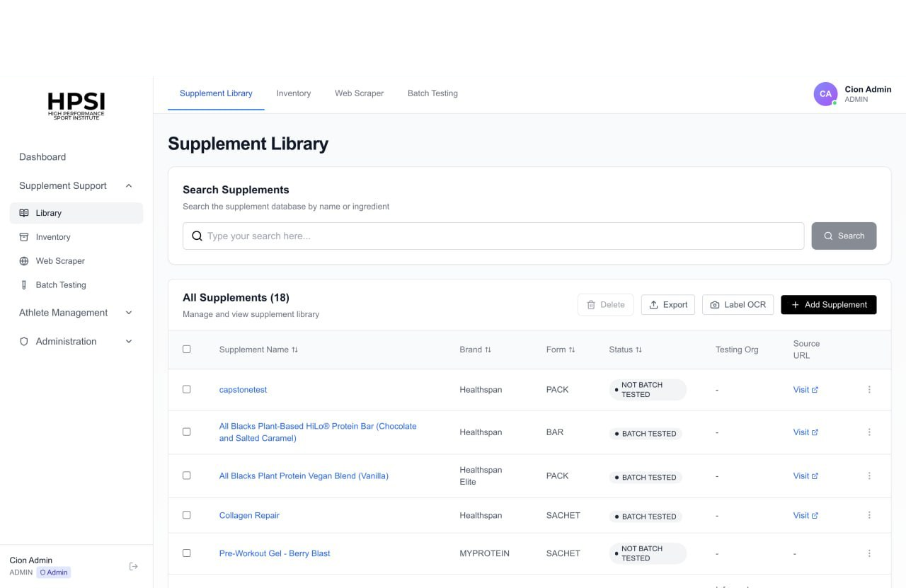Click the MYPROTEIN brand cell
The width and height of the screenshot is (906, 588).
pos(484,553)
